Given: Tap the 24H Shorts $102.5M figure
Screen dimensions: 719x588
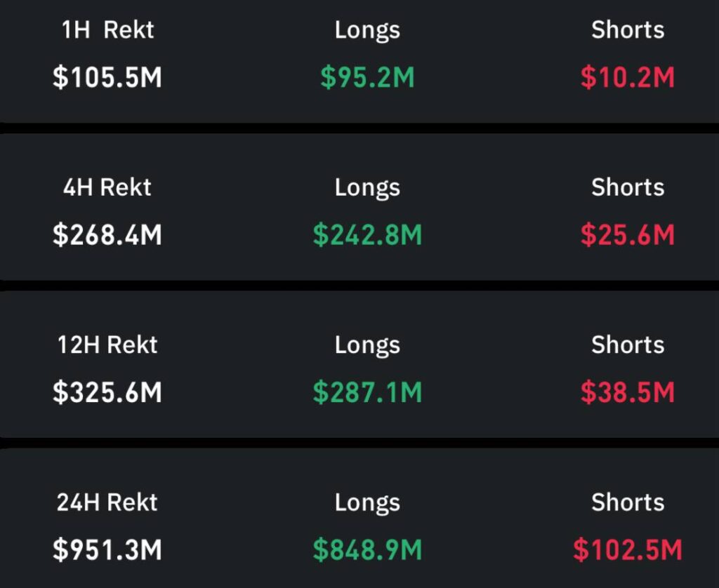Looking at the screenshot, I should 627,550.
